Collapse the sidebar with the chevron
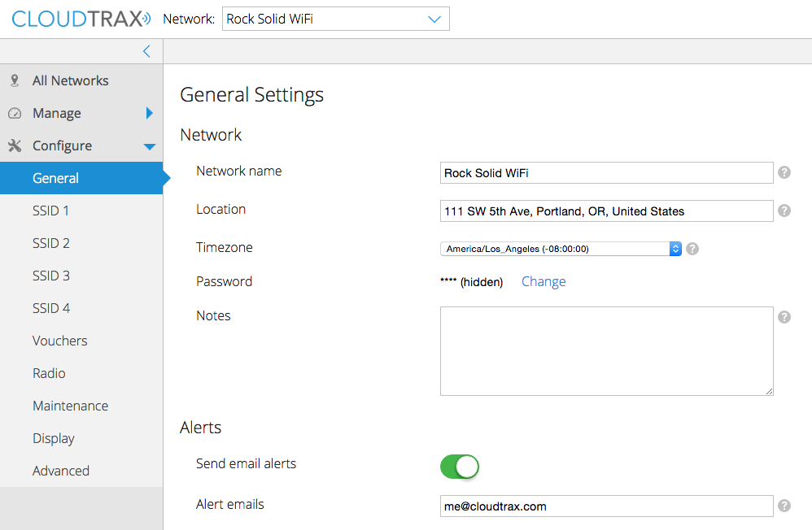Image resolution: width=812 pixels, height=530 pixels. point(146,51)
